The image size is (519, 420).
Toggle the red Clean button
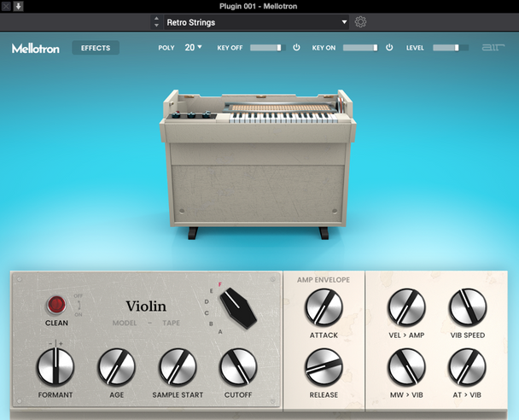pos(57,305)
